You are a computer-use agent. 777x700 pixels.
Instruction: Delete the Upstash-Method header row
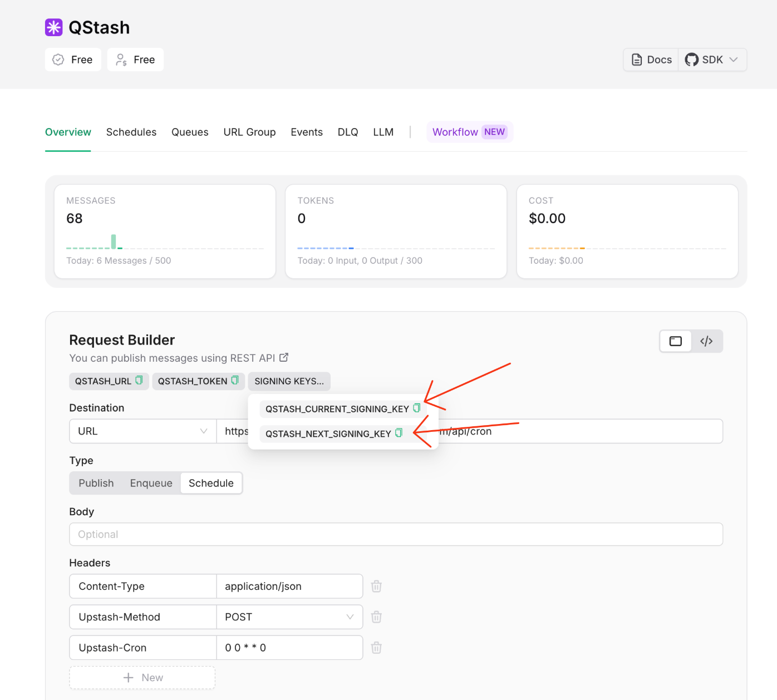pyautogui.click(x=376, y=617)
